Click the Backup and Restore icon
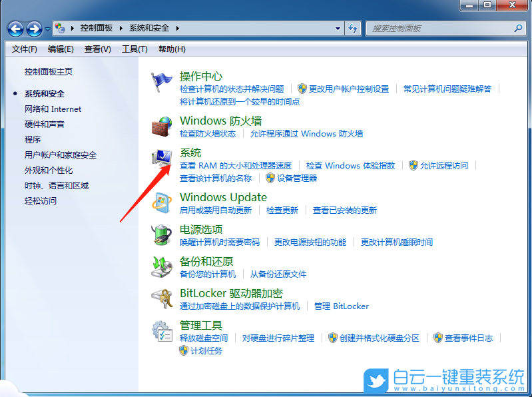The height and width of the screenshot is (397, 532). (162, 266)
